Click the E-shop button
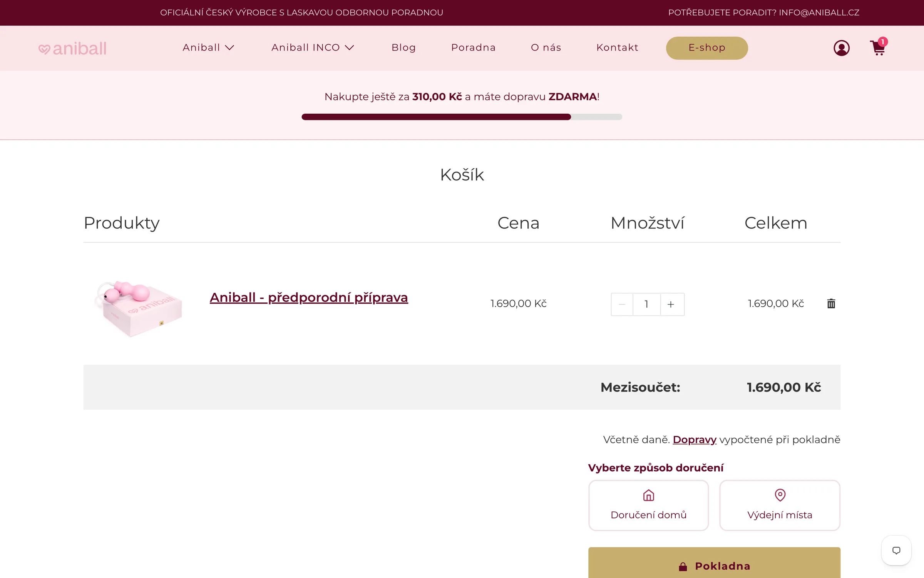The width and height of the screenshot is (924, 578). point(707,48)
